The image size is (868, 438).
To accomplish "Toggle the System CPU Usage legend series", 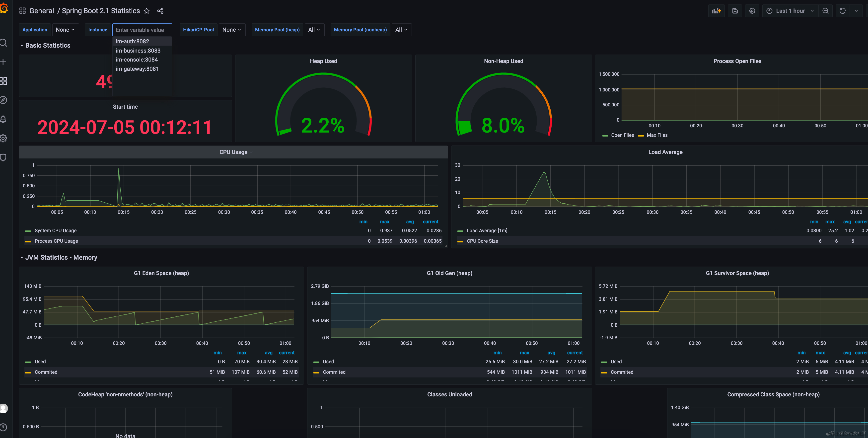I will (x=56, y=230).
